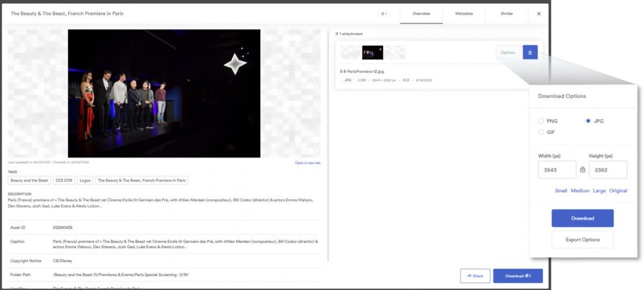Image resolution: width=644 pixels, height=290 pixels.
Task: Click the CB/Disney copyright notice value
Action: click(63, 261)
